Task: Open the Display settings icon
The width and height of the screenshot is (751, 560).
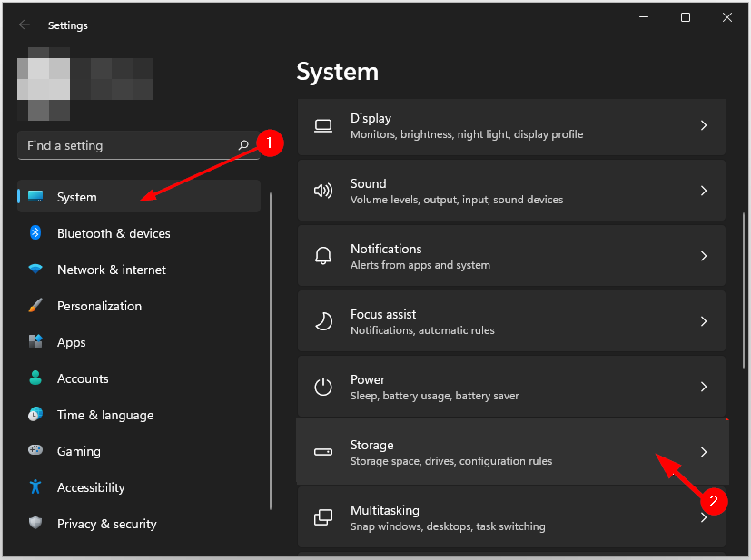Action: pos(323,126)
